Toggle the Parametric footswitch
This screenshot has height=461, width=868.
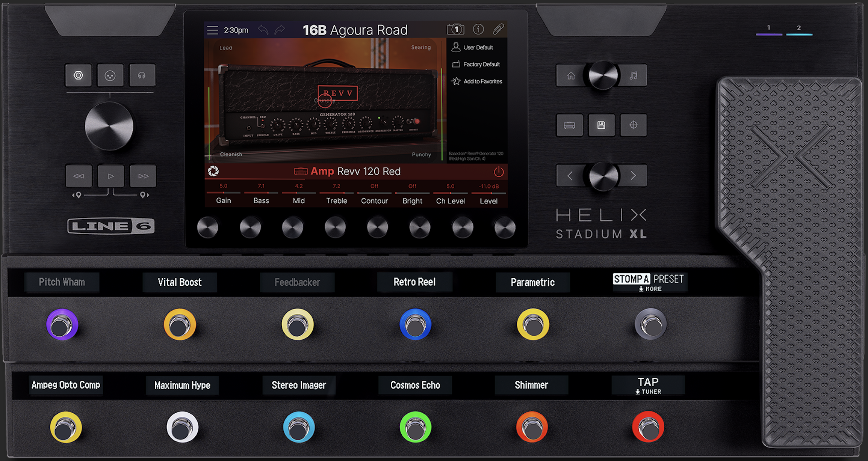click(533, 324)
